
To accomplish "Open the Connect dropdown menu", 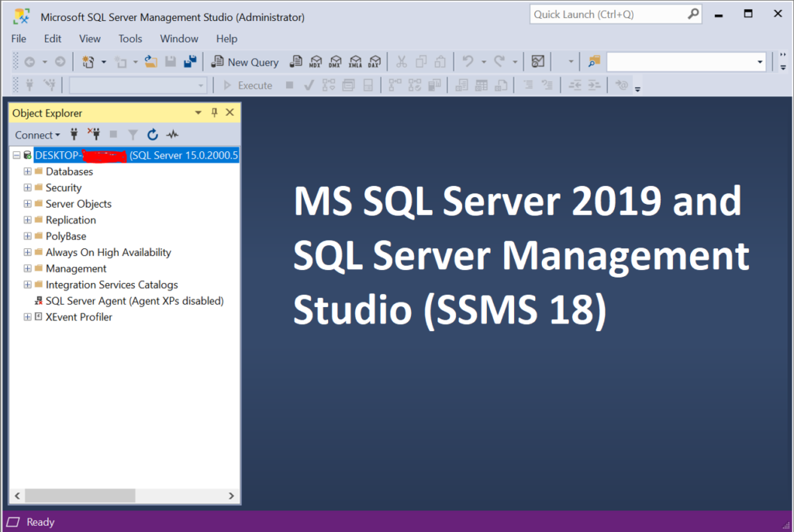I will (x=37, y=134).
